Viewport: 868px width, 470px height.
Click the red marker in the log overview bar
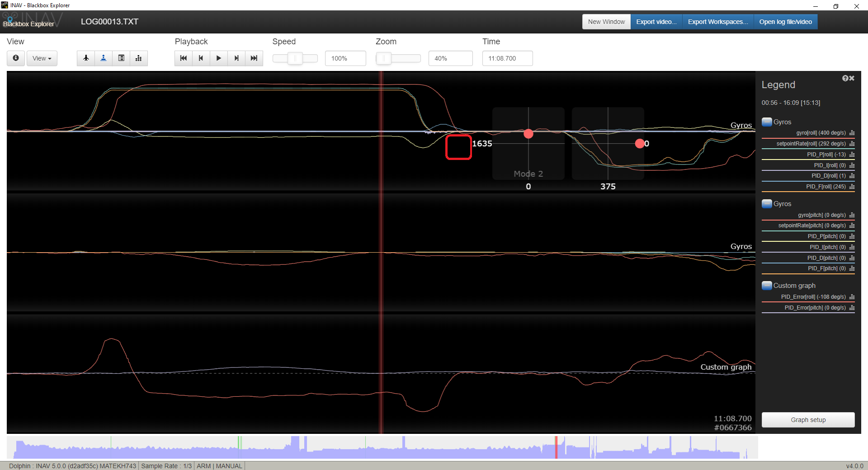coord(557,447)
